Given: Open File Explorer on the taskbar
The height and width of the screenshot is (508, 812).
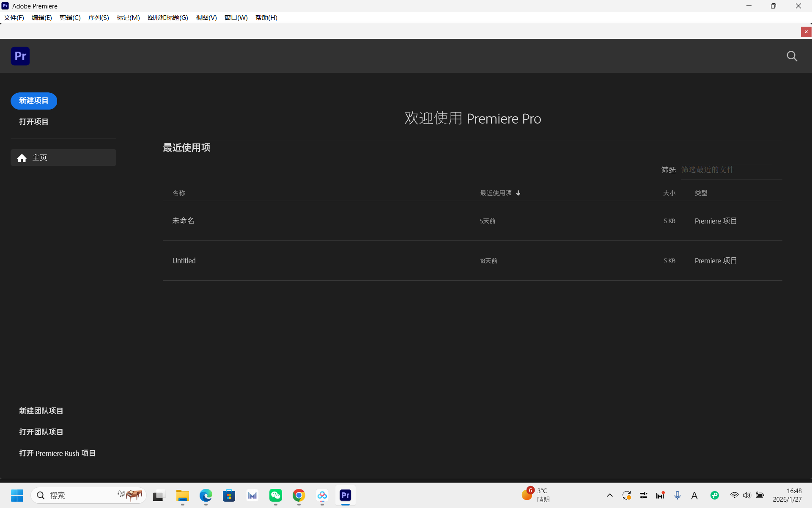Looking at the screenshot, I should point(183,495).
